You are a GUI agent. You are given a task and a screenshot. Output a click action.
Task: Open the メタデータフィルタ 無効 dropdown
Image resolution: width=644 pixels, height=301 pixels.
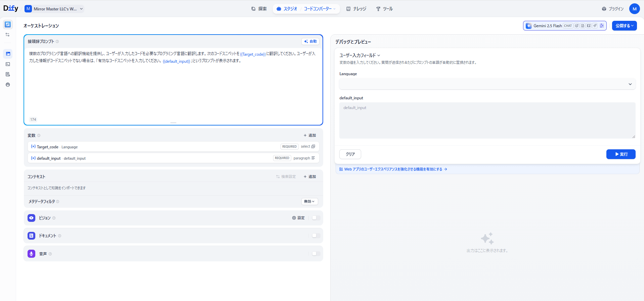(x=309, y=202)
